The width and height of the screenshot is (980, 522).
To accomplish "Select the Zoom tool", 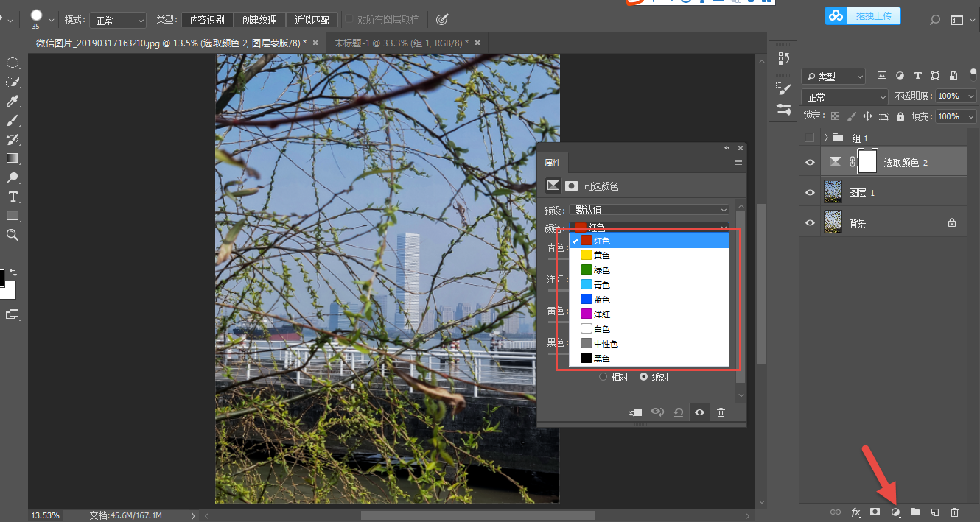I will click(13, 235).
